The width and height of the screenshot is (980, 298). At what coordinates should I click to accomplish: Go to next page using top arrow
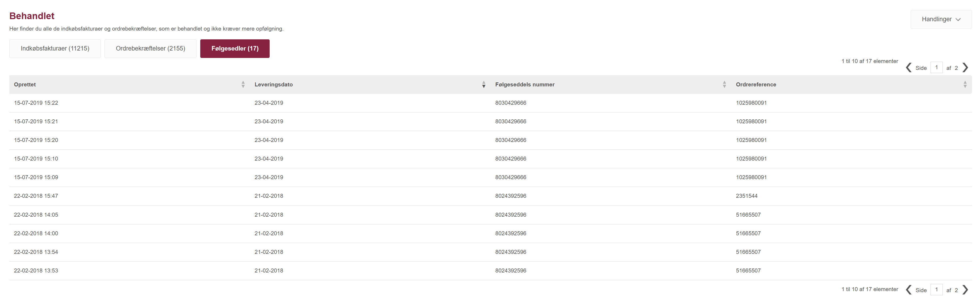(x=965, y=68)
